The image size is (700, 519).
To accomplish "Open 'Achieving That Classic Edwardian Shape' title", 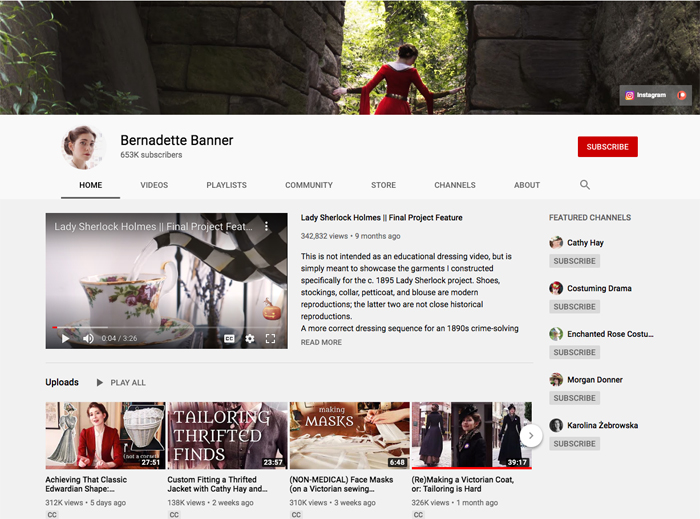I will [86, 484].
